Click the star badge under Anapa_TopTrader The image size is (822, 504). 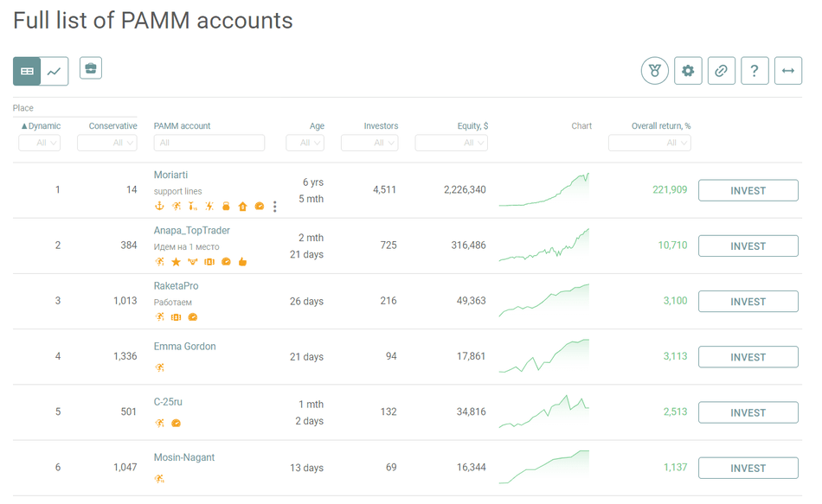tap(176, 262)
